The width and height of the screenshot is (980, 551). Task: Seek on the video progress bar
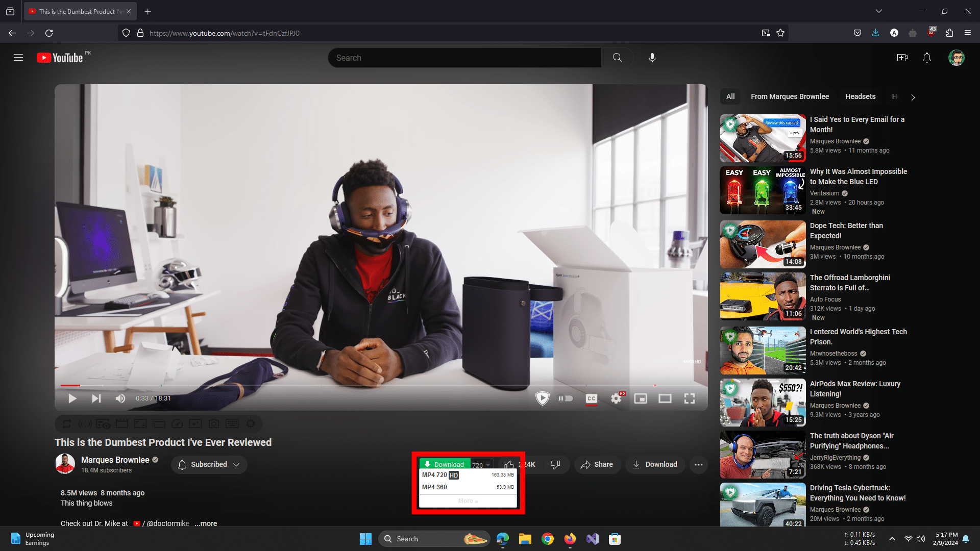(357, 385)
